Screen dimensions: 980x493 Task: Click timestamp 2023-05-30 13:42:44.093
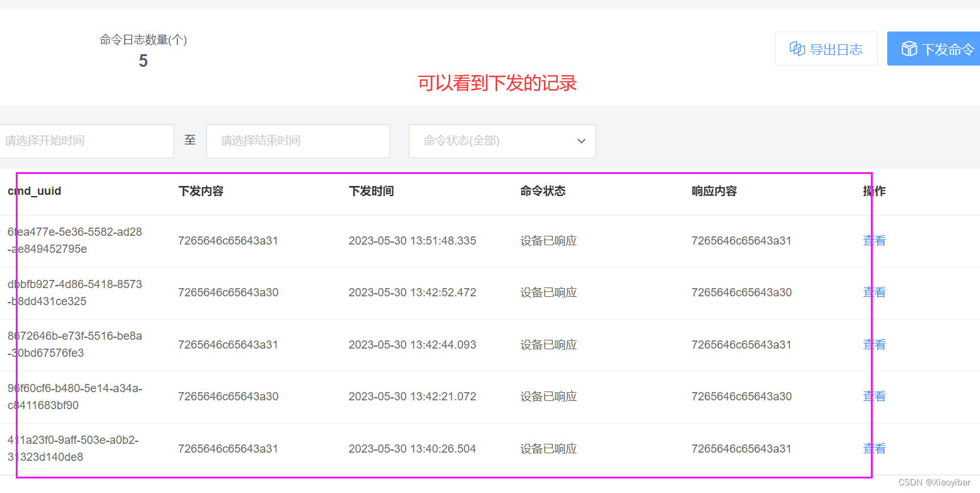click(x=412, y=345)
